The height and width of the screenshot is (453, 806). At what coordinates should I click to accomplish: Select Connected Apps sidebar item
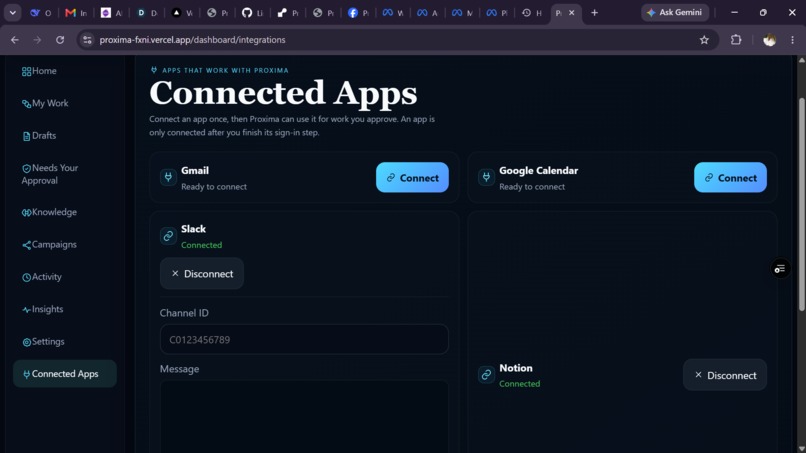point(65,374)
